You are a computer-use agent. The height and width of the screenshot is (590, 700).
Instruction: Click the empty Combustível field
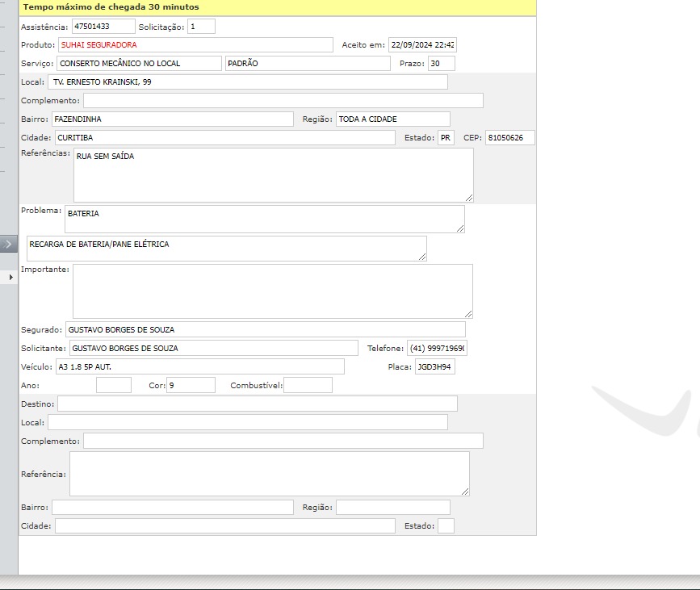click(308, 386)
